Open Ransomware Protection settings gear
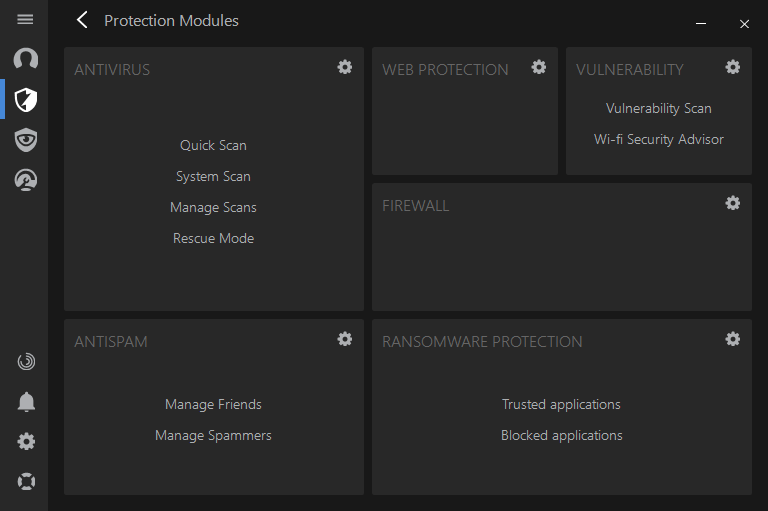The image size is (768, 511). [x=733, y=339]
